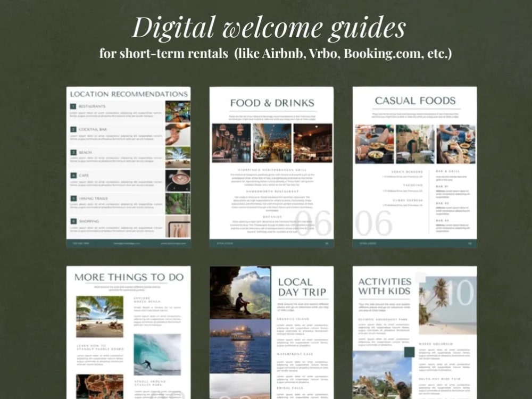532x399 pixels.
Task: Click the "Activities With Kids" page heading
Action: 385,286
